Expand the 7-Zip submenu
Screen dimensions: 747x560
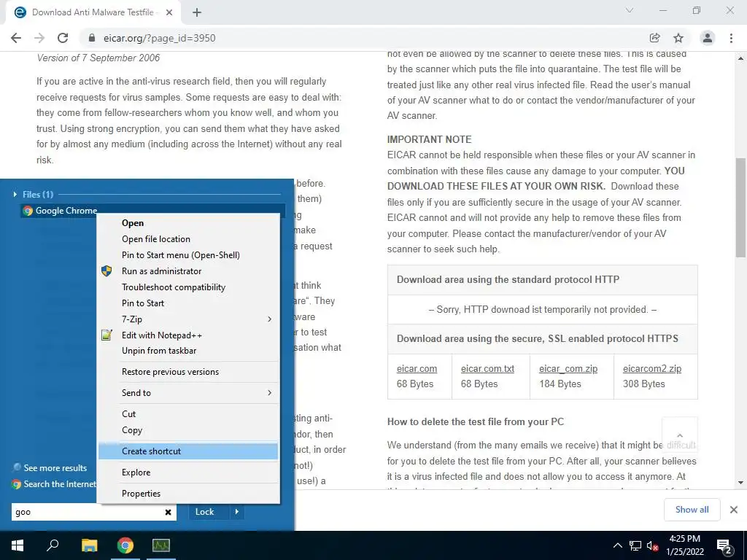[188, 319]
